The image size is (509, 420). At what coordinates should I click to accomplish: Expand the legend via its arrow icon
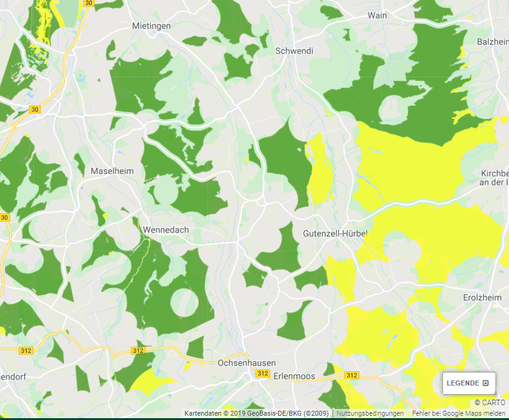click(x=486, y=383)
